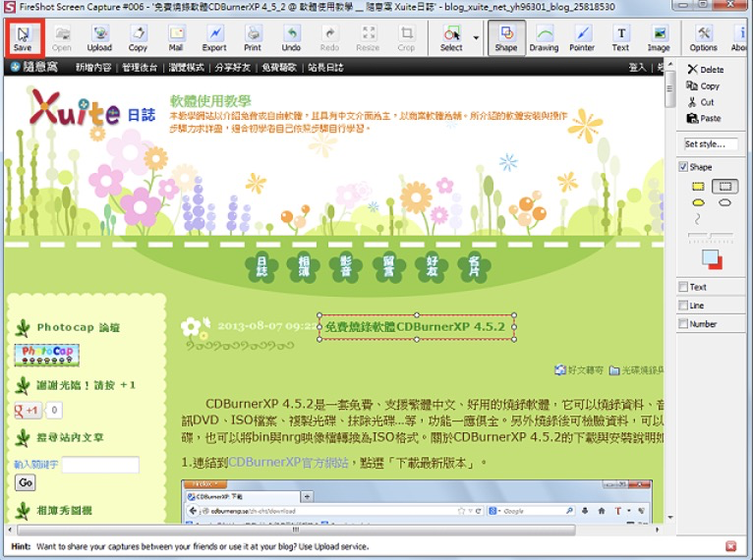Screen dimensions: 753x560
Task: Enable the Number checkbox
Action: [683, 324]
